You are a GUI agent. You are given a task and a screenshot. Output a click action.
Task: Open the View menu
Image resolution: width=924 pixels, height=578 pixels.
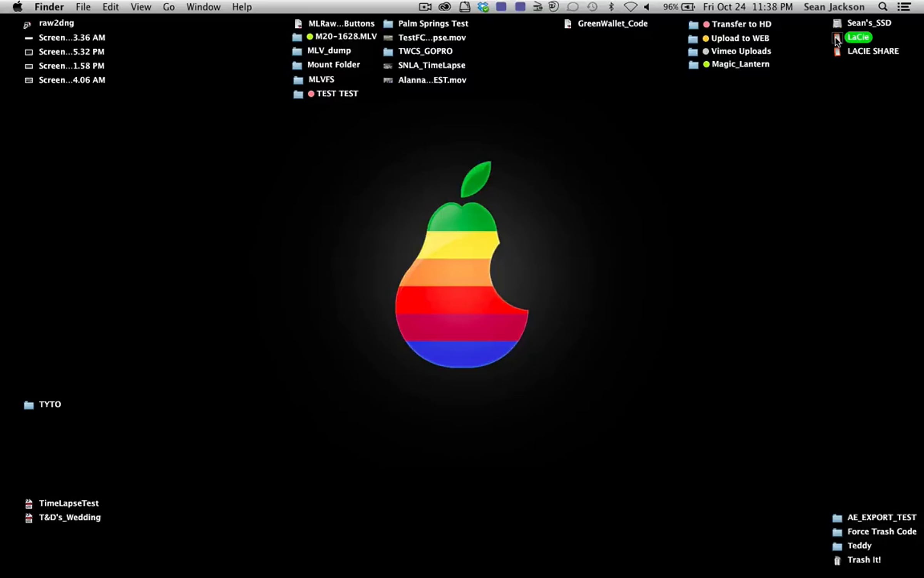[141, 7]
